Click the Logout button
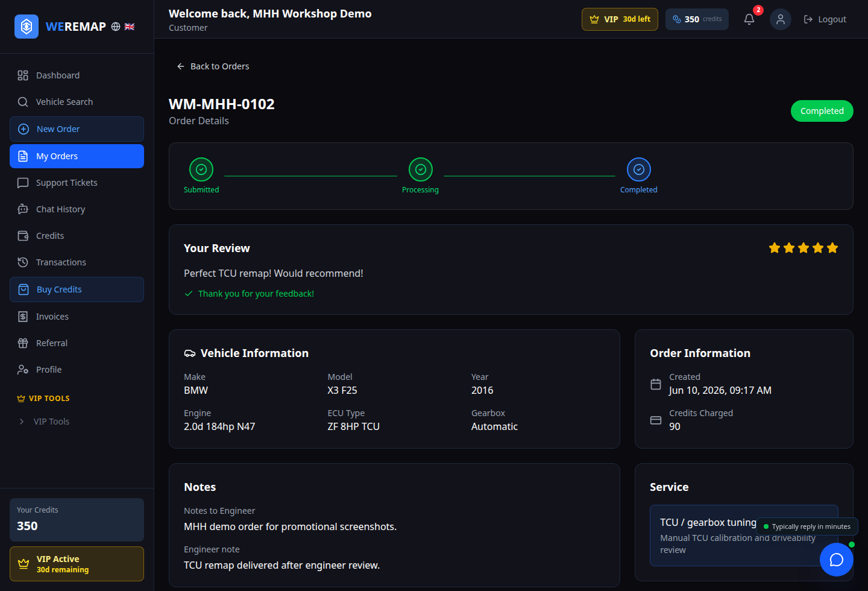 pyautogui.click(x=825, y=19)
